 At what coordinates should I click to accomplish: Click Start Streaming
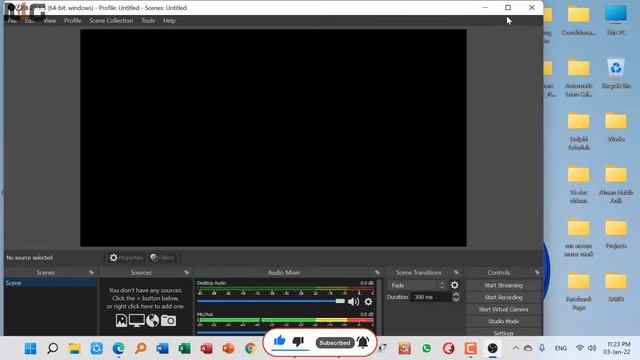click(x=504, y=285)
